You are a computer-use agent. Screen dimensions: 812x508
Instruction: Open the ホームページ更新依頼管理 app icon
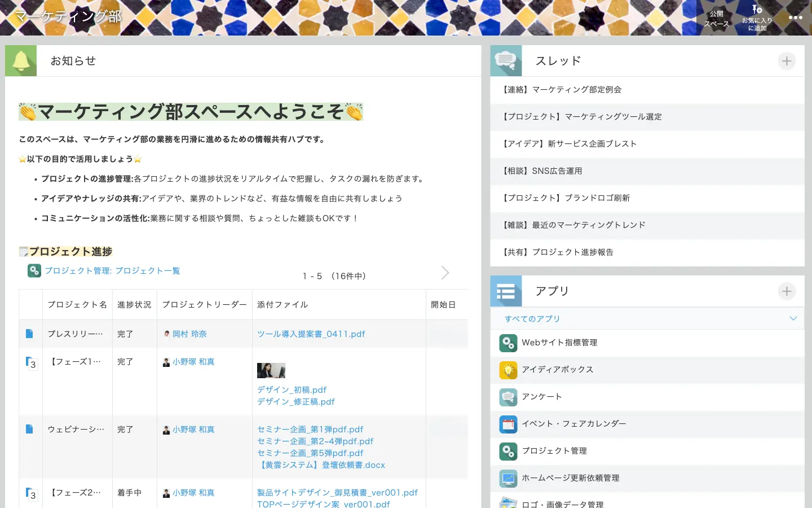click(x=508, y=478)
